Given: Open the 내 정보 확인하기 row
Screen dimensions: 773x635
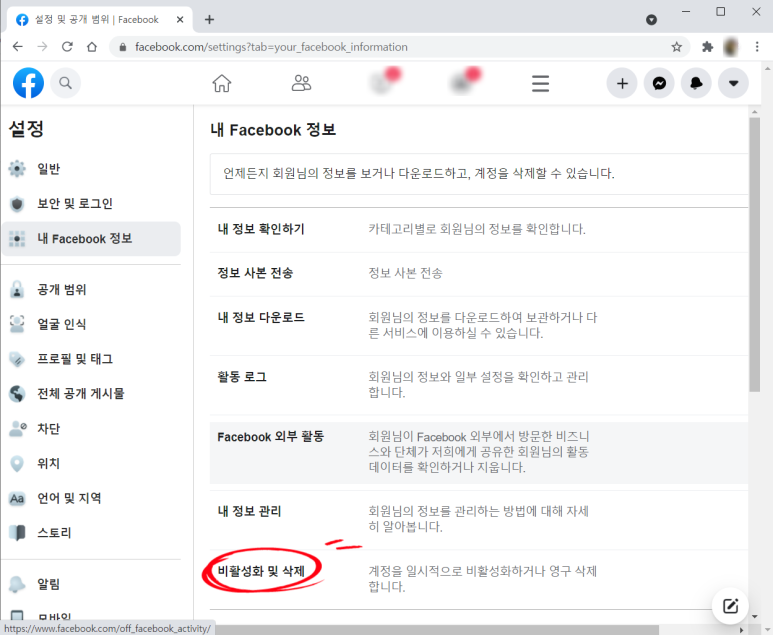Looking at the screenshot, I should point(479,229).
